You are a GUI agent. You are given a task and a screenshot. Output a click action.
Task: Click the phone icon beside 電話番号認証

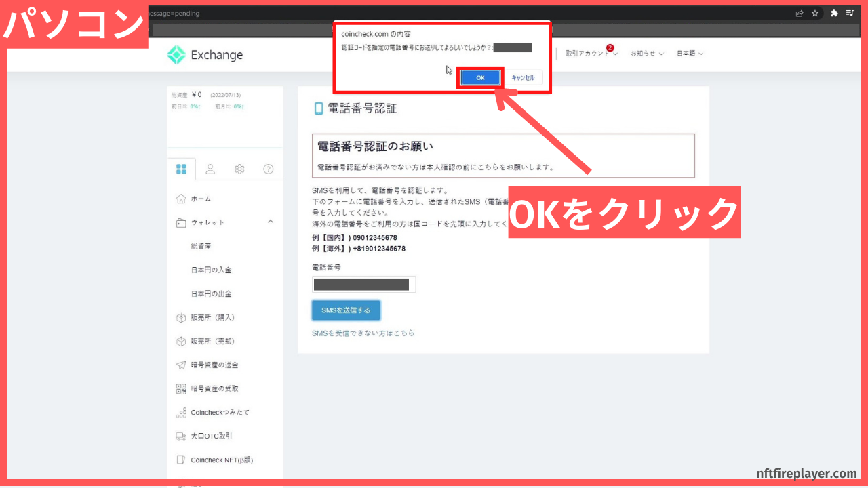[x=318, y=108]
